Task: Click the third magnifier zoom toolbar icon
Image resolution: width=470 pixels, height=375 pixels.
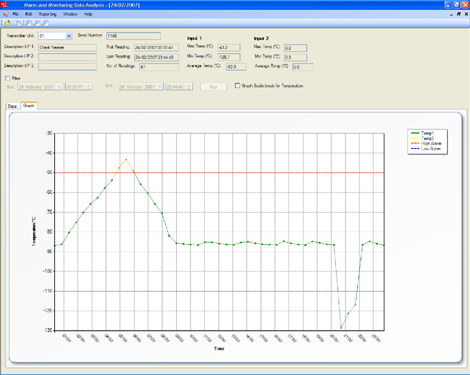Action: click(x=46, y=23)
